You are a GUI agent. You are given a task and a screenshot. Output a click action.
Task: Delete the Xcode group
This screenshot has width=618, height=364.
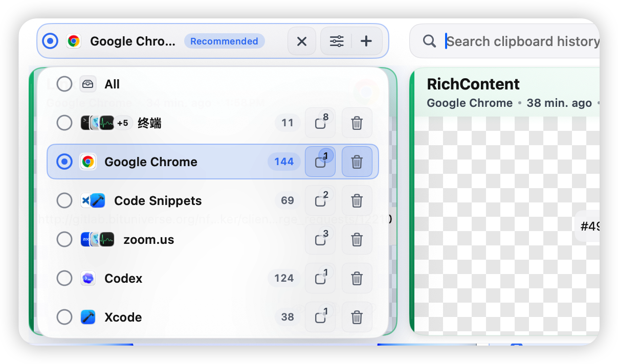coord(357,317)
